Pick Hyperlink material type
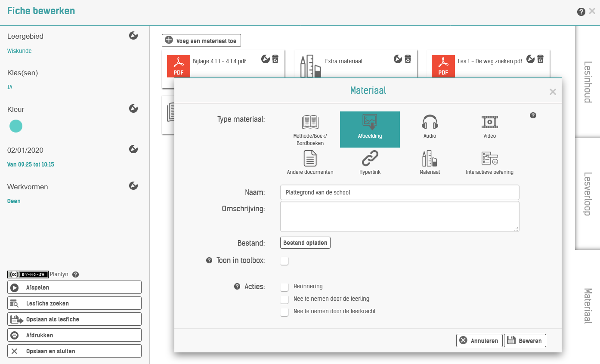 [x=370, y=163]
